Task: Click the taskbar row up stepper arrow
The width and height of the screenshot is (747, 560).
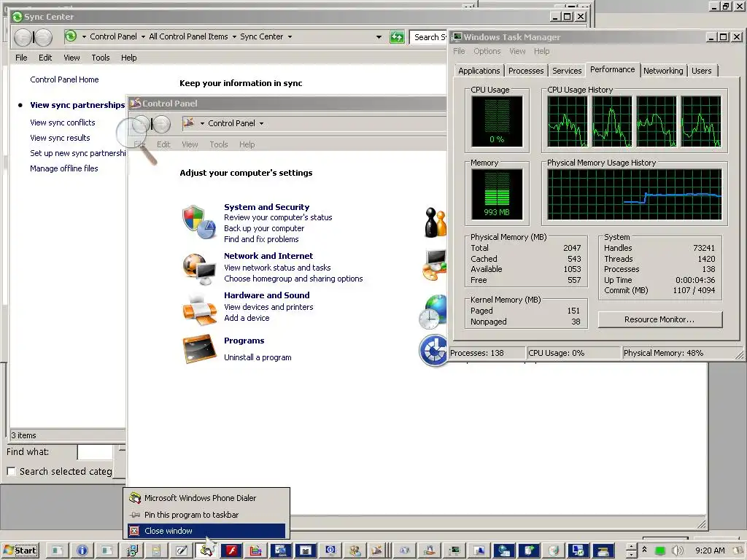Action: (x=631, y=547)
